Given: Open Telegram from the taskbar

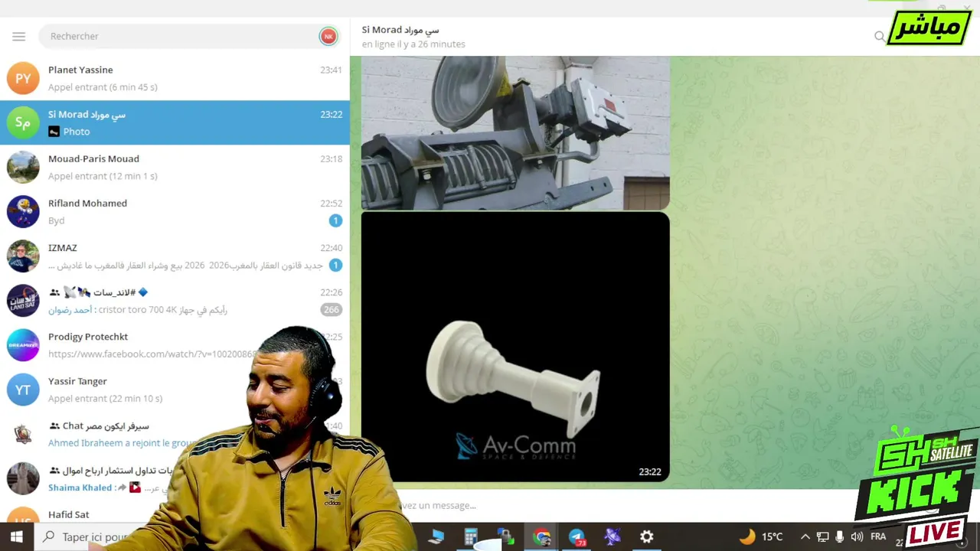Looking at the screenshot, I should pyautogui.click(x=577, y=537).
